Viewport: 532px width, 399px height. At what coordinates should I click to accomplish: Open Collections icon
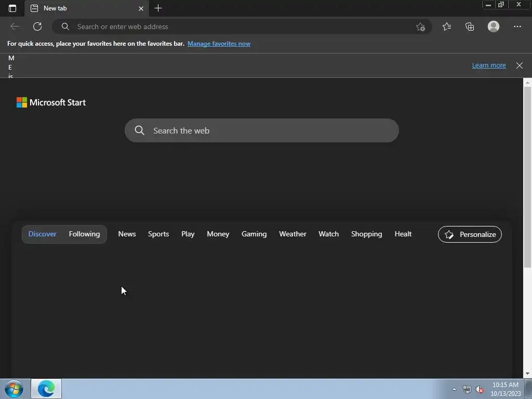(x=470, y=26)
